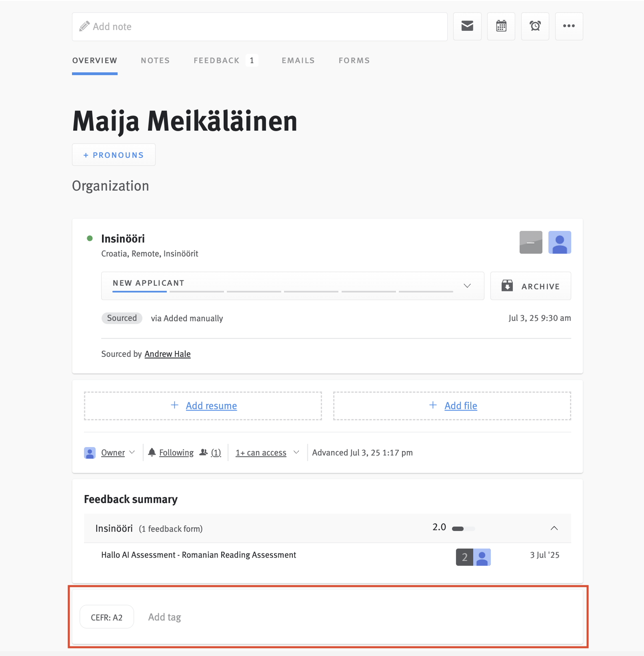Click the blue user avatar in Insinööri card
This screenshot has width=644, height=656.
click(x=559, y=242)
